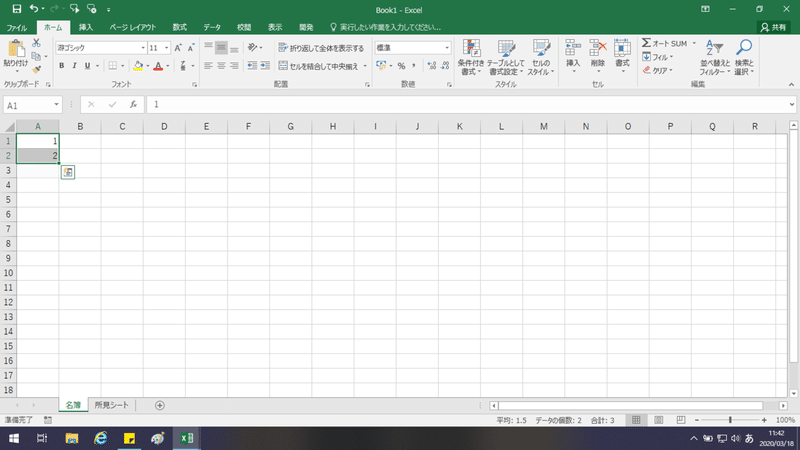Expand the formula bar
Image resolution: width=800 pixels, height=450 pixels.
[x=791, y=105]
